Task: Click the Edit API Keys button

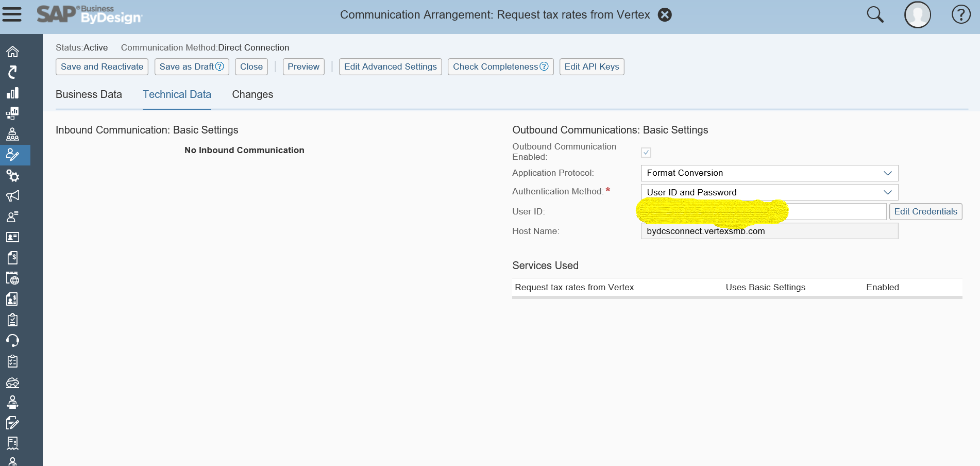Action: (x=592, y=67)
